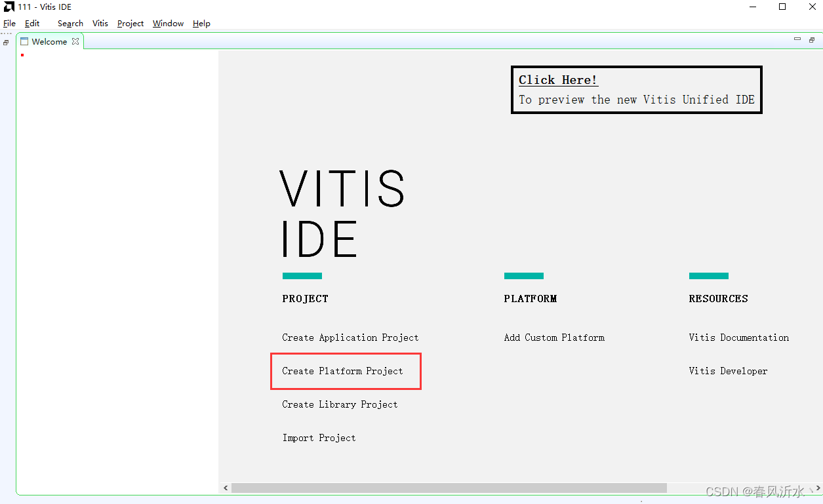
Task: Maximize the Welcome editor area
Action: 812,40
